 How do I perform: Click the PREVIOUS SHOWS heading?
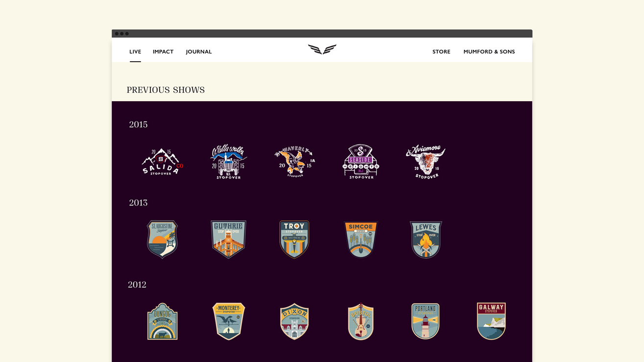click(x=166, y=90)
